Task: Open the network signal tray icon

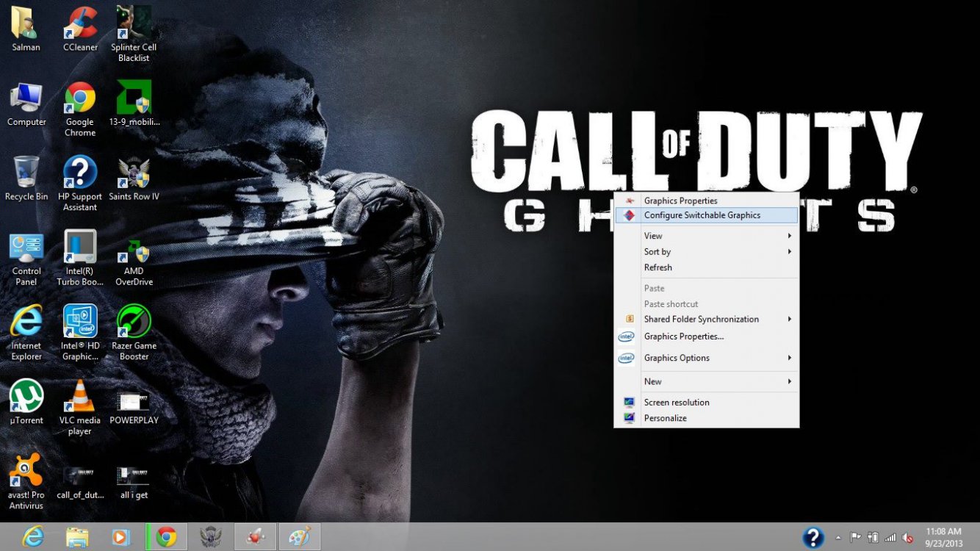Action: [890, 538]
